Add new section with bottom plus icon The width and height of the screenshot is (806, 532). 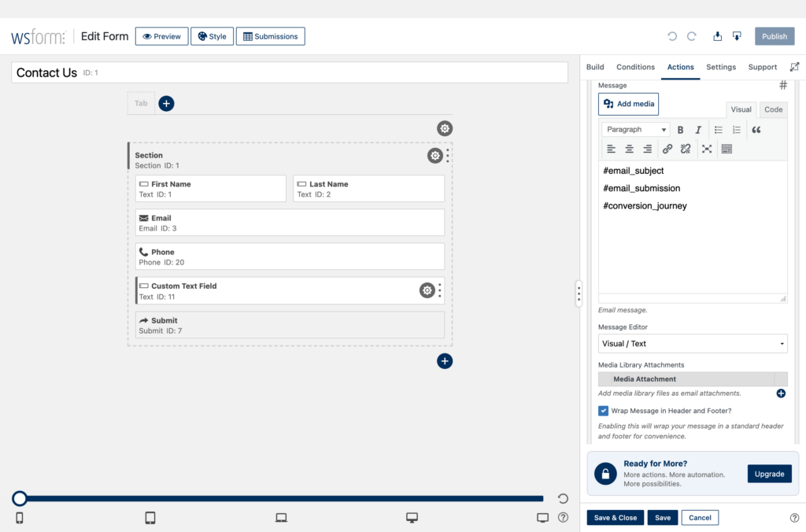tap(445, 361)
